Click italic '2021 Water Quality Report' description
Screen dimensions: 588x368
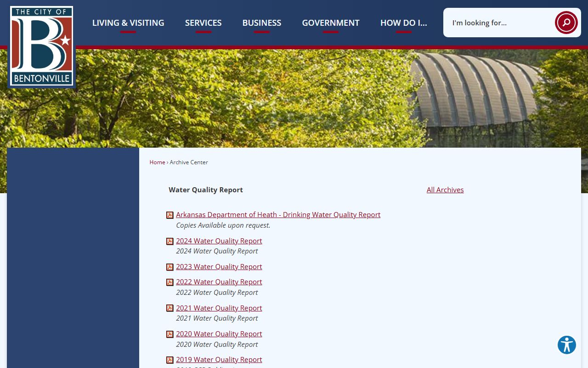click(217, 318)
